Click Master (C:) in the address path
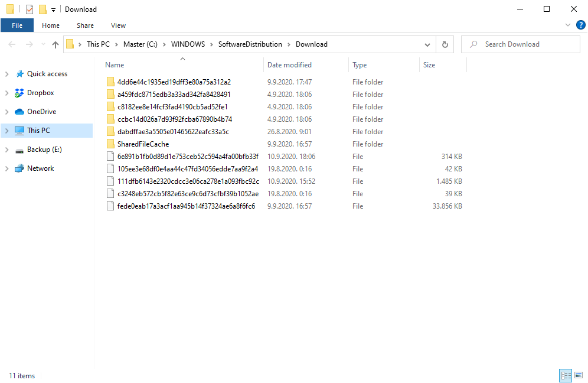 [x=141, y=44]
